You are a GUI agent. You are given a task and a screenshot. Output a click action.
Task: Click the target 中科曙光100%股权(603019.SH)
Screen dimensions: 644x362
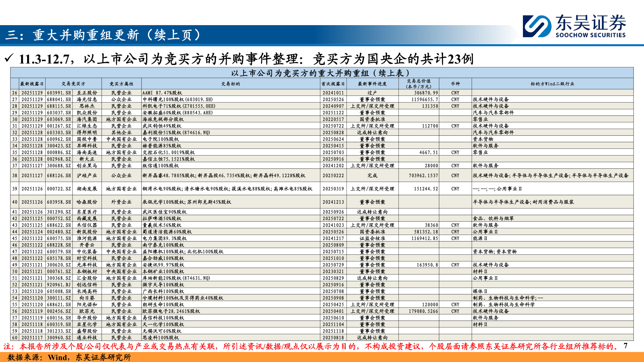(x=178, y=100)
